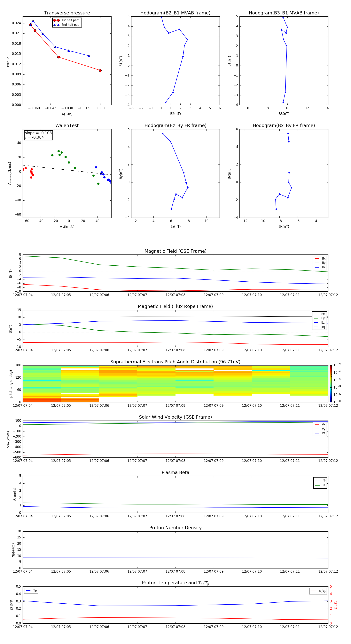Click the '|B|' legend entry in Flux Rope plot

click(320, 327)
